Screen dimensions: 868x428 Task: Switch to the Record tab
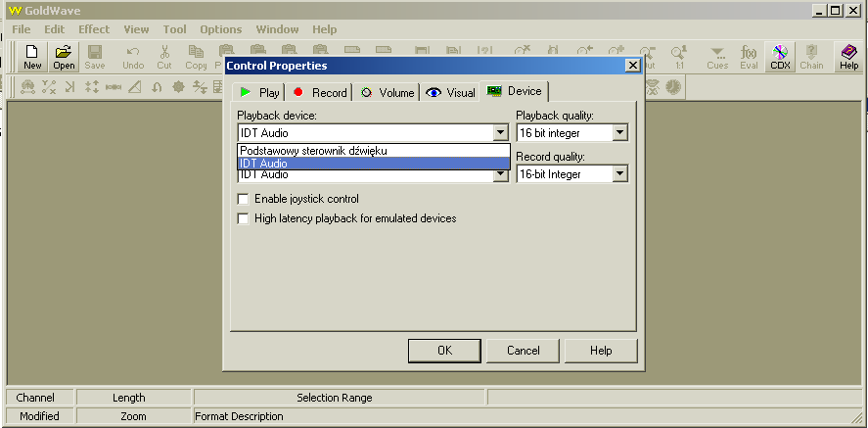(x=319, y=92)
